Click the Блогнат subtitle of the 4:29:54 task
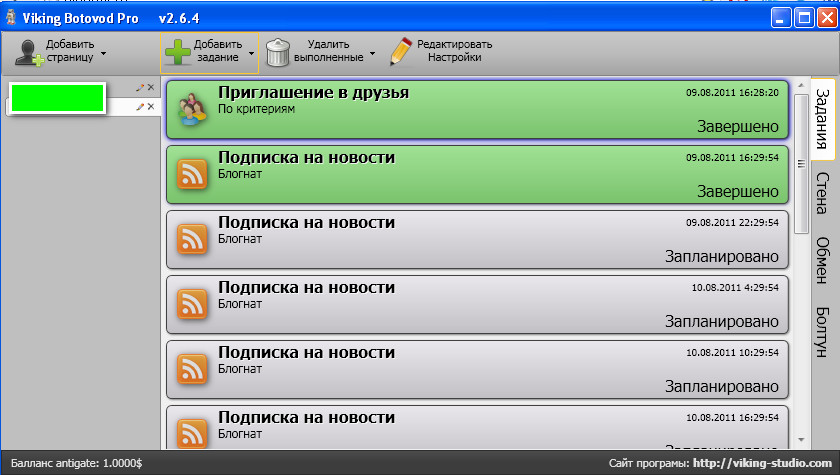The height and width of the screenshot is (475, 840). point(240,304)
